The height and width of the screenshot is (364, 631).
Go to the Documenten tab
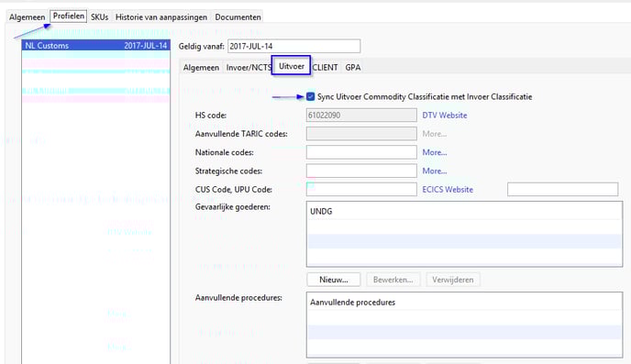click(238, 17)
